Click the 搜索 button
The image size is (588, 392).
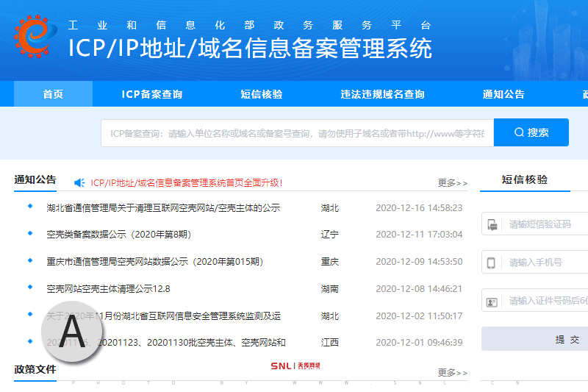531,132
